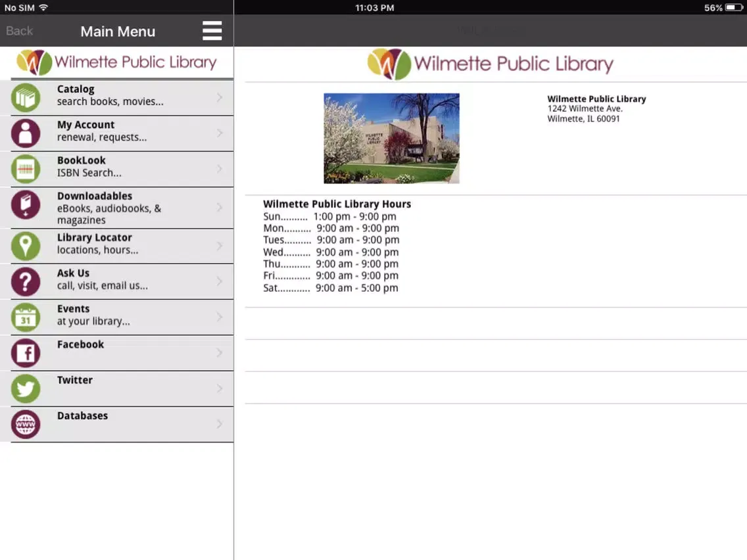Tap the No SIM status text
The height and width of the screenshot is (560, 747).
[20, 8]
